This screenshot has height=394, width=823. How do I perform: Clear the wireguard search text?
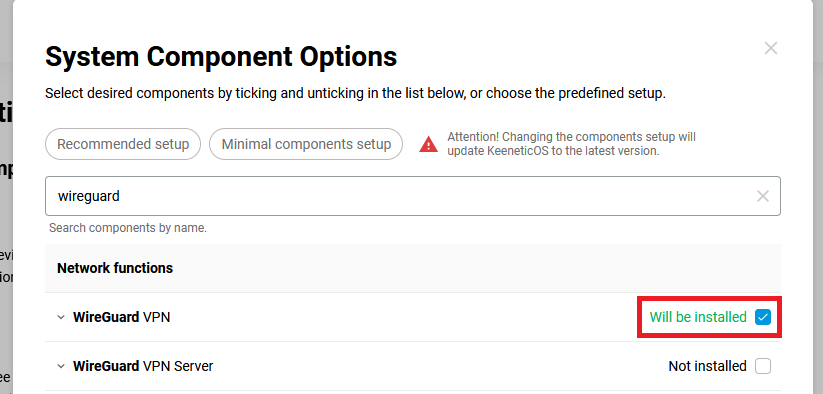pyautogui.click(x=763, y=196)
